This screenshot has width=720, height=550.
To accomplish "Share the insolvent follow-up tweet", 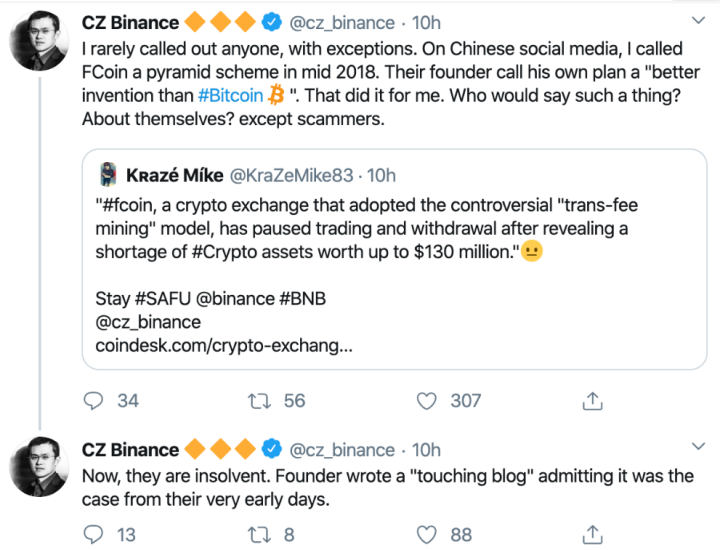I will click(592, 535).
